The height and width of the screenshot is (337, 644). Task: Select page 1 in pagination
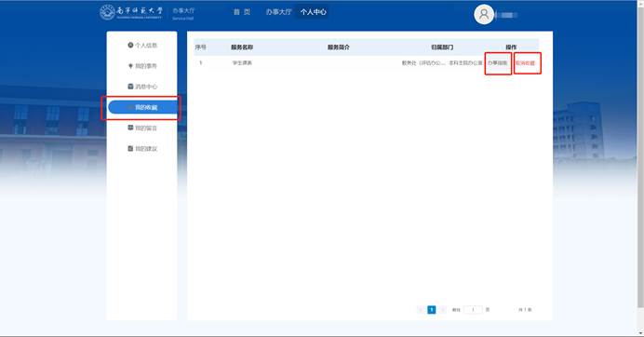tap(431, 309)
